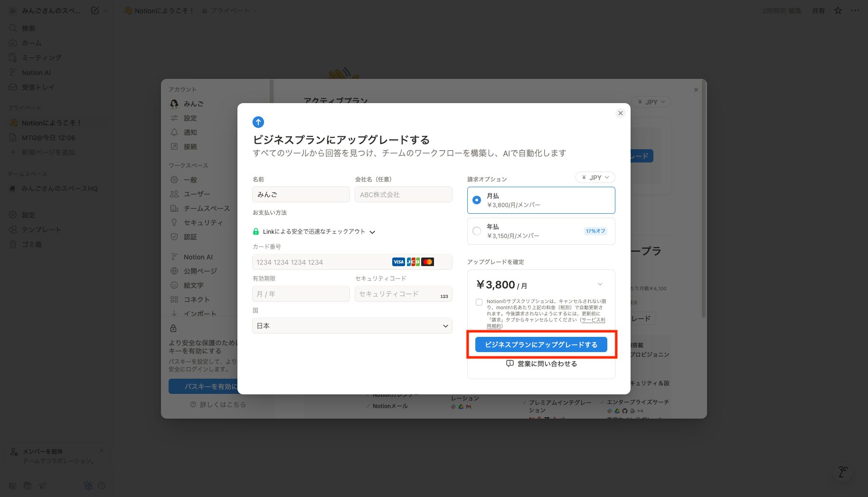The width and height of the screenshot is (868, 497).
Task: Open Notion AI from the sidebar
Action: pos(38,72)
